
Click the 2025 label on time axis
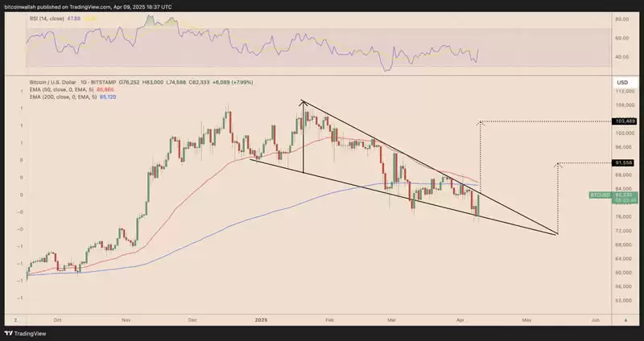pyautogui.click(x=259, y=319)
